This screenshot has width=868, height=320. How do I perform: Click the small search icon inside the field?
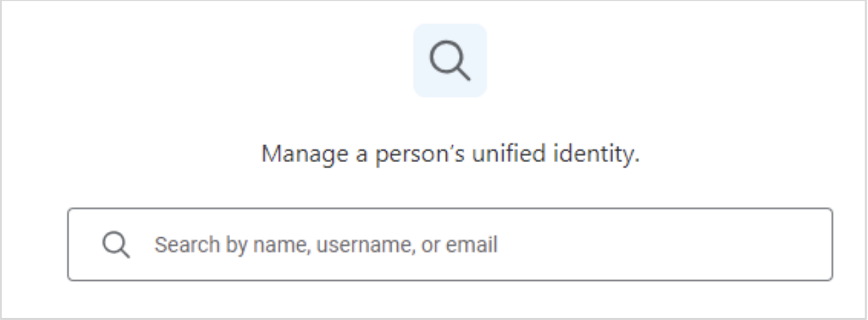coord(116,245)
